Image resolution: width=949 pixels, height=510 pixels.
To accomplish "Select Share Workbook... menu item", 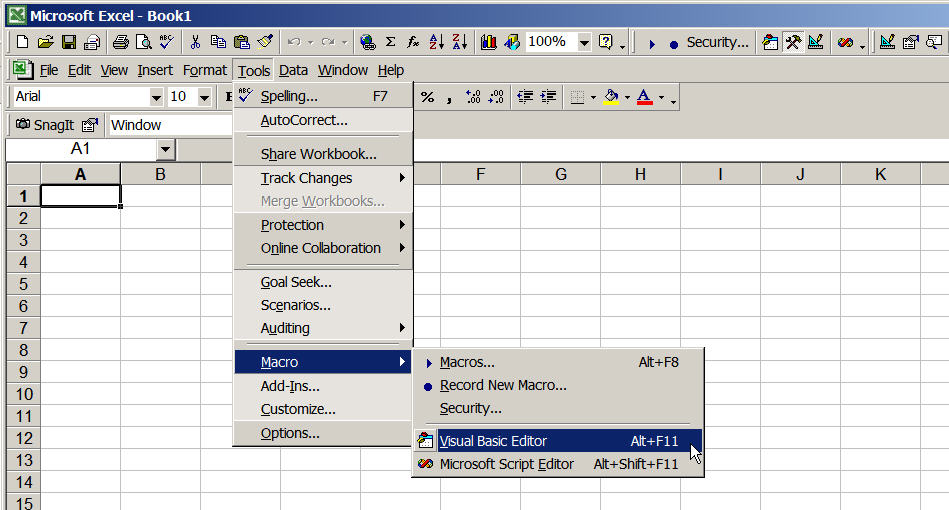I will click(x=323, y=154).
